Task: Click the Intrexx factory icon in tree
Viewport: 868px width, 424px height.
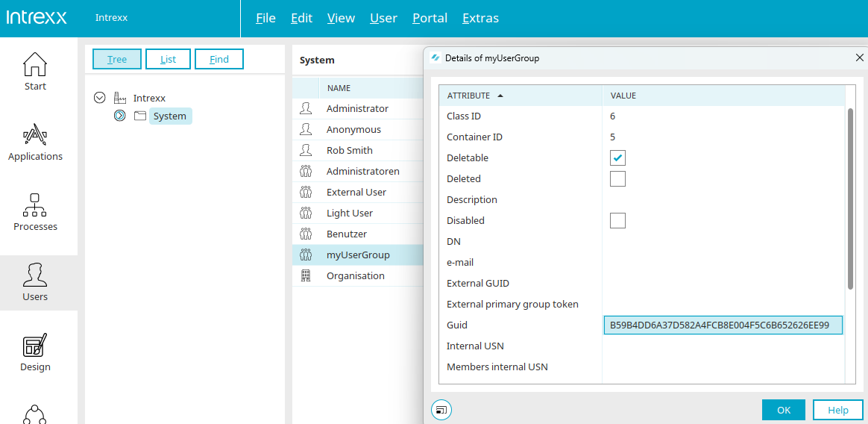Action: tap(120, 98)
